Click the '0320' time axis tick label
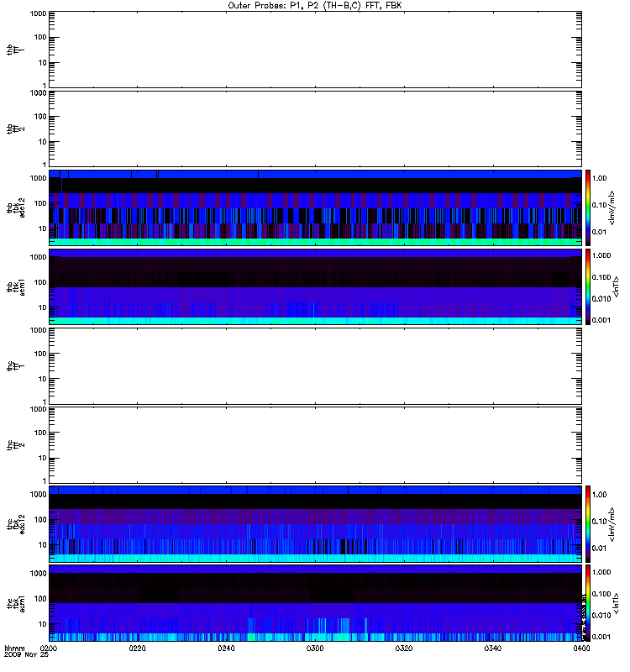The height and width of the screenshot is (672, 630). pyautogui.click(x=404, y=648)
